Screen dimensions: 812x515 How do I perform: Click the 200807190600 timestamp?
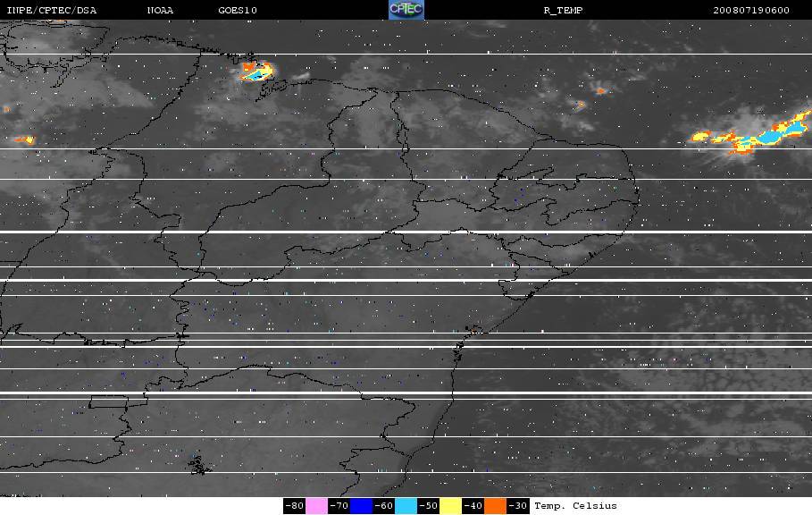[x=751, y=11]
